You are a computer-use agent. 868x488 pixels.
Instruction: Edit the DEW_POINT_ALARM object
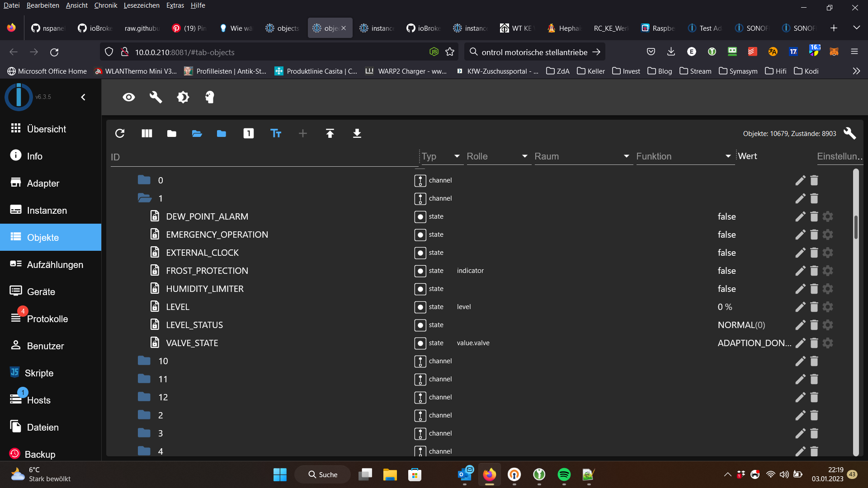click(x=800, y=216)
